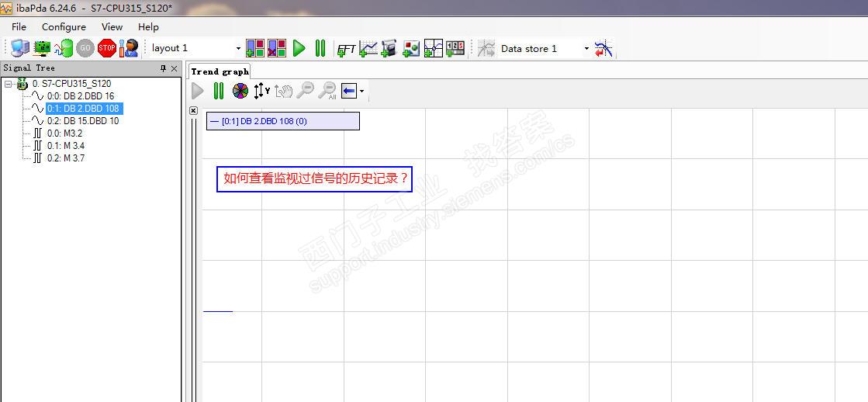
Task: Open the File menu
Action: [x=19, y=26]
